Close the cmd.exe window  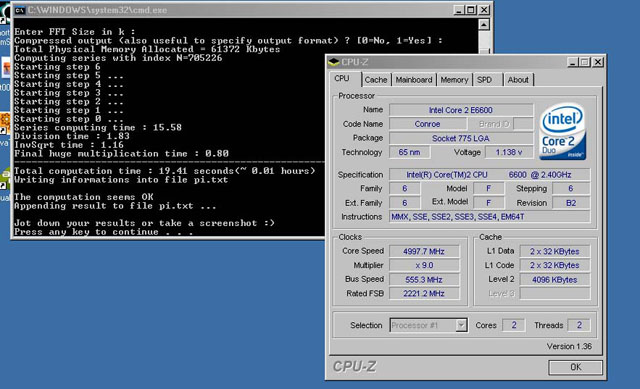point(484,10)
